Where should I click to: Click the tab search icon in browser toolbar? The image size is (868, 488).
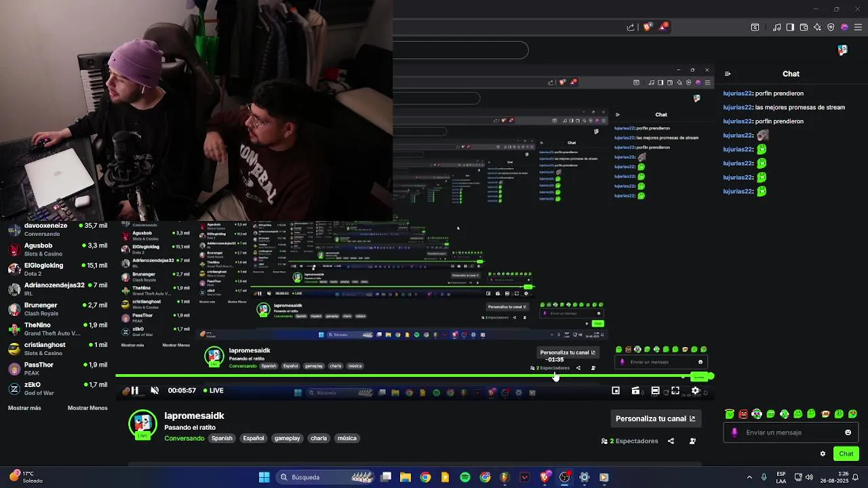tap(755, 28)
